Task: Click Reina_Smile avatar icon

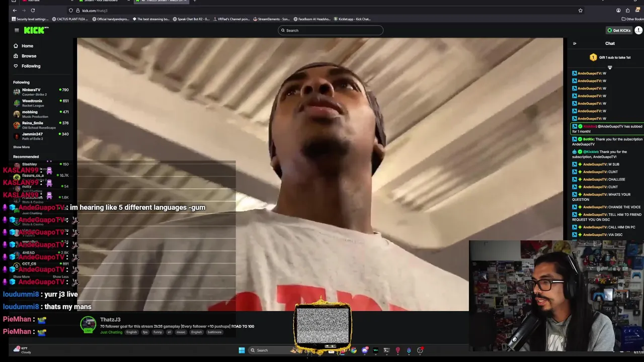Action: coord(17,125)
